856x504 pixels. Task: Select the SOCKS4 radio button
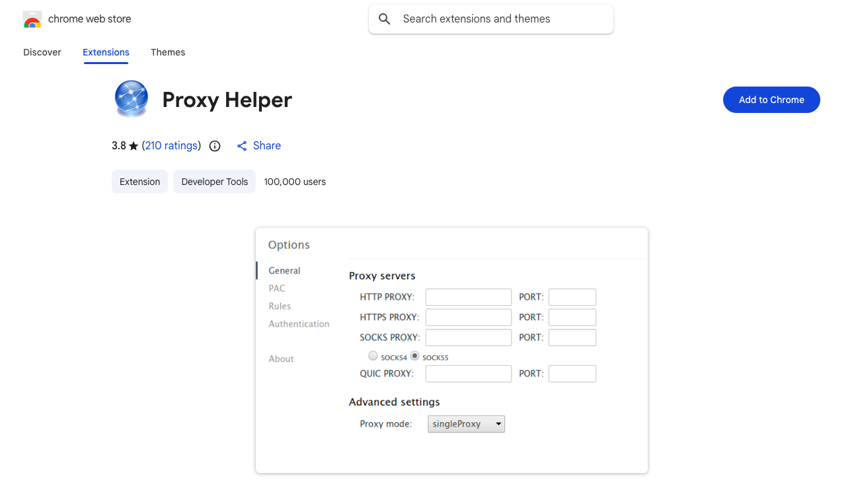tap(373, 356)
